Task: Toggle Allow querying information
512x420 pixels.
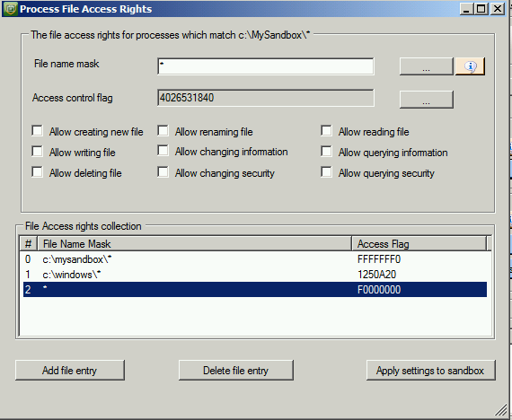Action: tap(326, 152)
